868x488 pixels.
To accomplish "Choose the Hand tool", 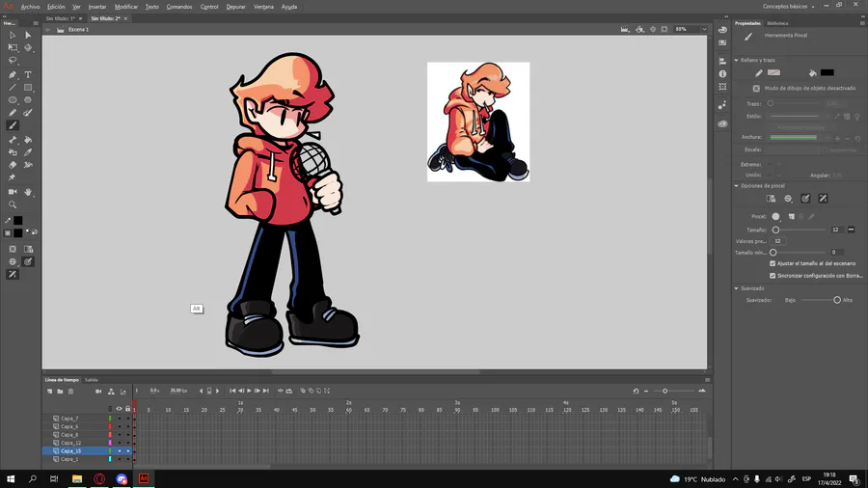I will point(28,192).
